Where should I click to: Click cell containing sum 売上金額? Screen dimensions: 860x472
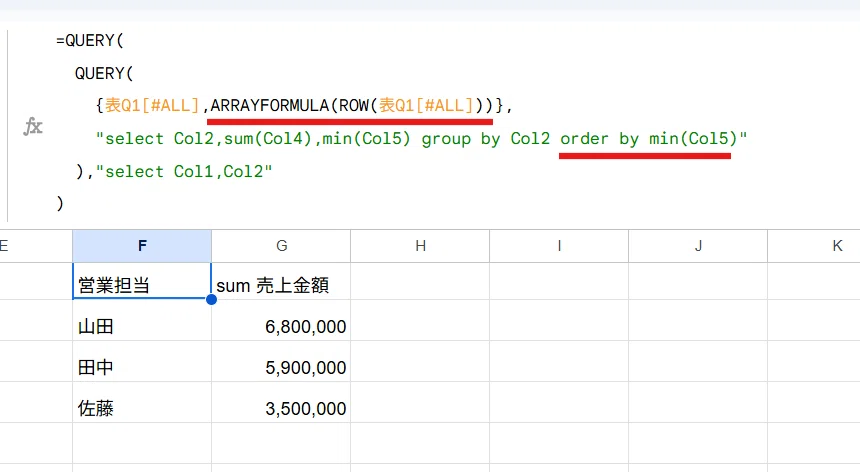click(x=281, y=281)
